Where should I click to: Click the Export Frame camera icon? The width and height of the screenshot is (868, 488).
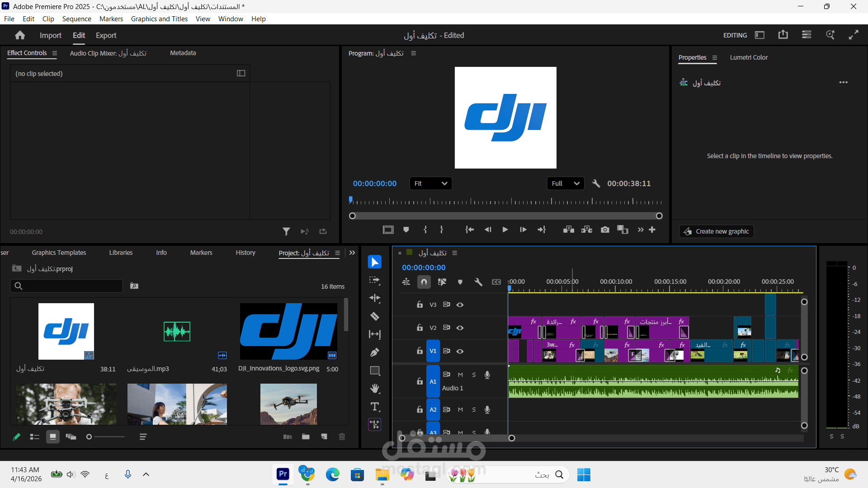[x=605, y=230]
